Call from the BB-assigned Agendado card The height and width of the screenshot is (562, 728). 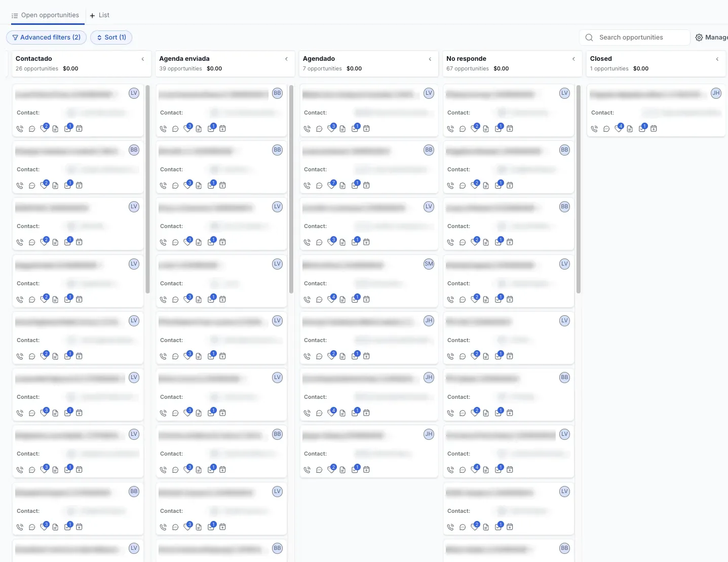click(x=307, y=185)
